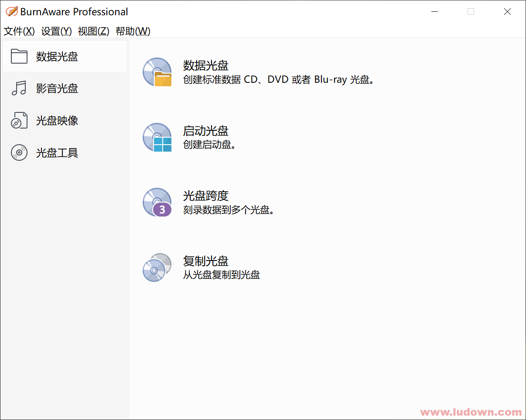Open the 数据光盘 title link in the main panel
This screenshot has width=526, height=420.
206,65
